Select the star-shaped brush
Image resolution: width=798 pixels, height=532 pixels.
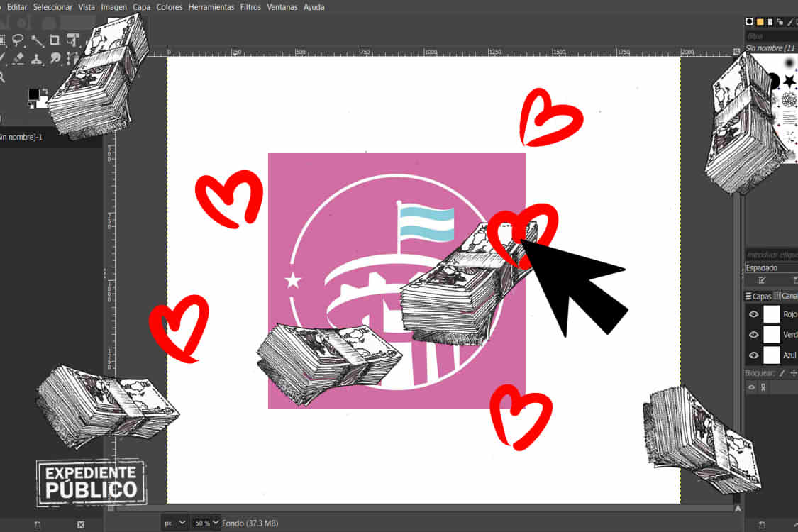pyautogui.click(x=789, y=81)
